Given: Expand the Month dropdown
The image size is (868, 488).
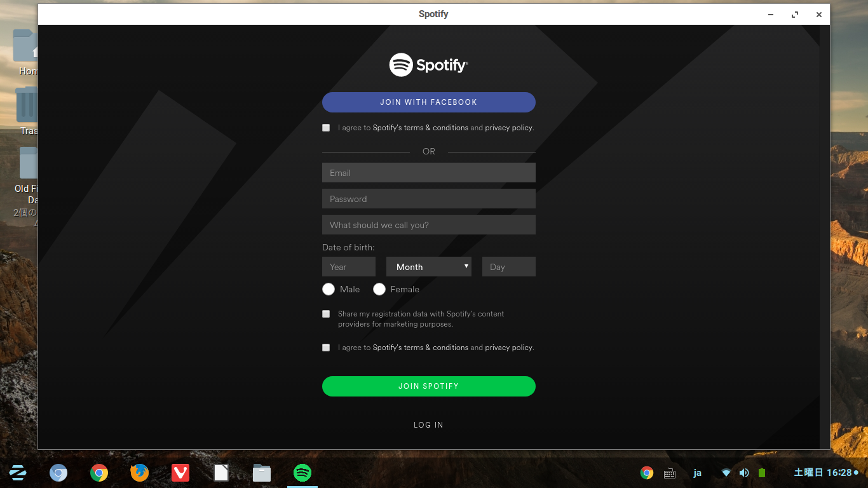Looking at the screenshot, I should tap(429, 267).
